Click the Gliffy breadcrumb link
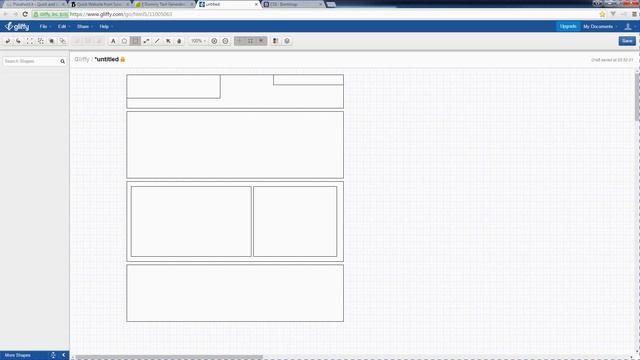The height and width of the screenshot is (360, 640). 82,59
